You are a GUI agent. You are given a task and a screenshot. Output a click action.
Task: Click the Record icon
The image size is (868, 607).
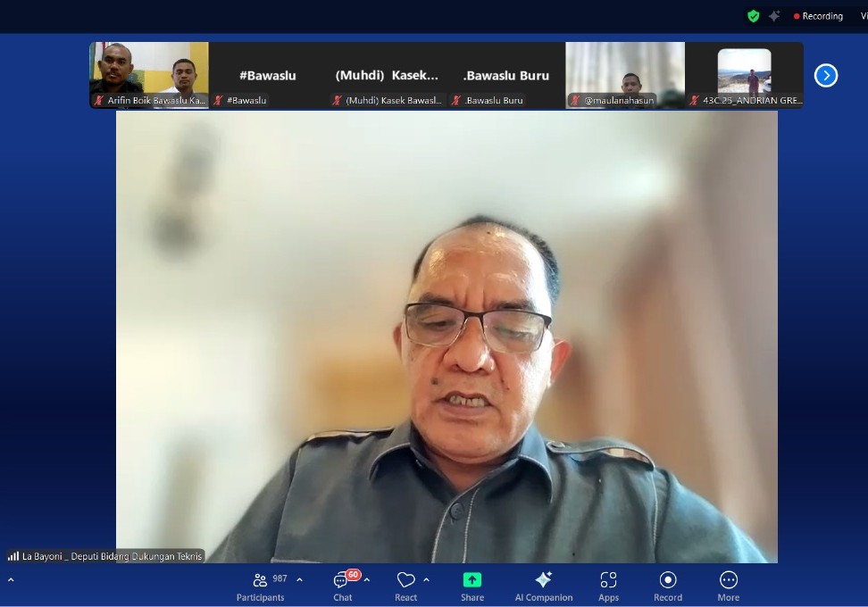(668, 580)
